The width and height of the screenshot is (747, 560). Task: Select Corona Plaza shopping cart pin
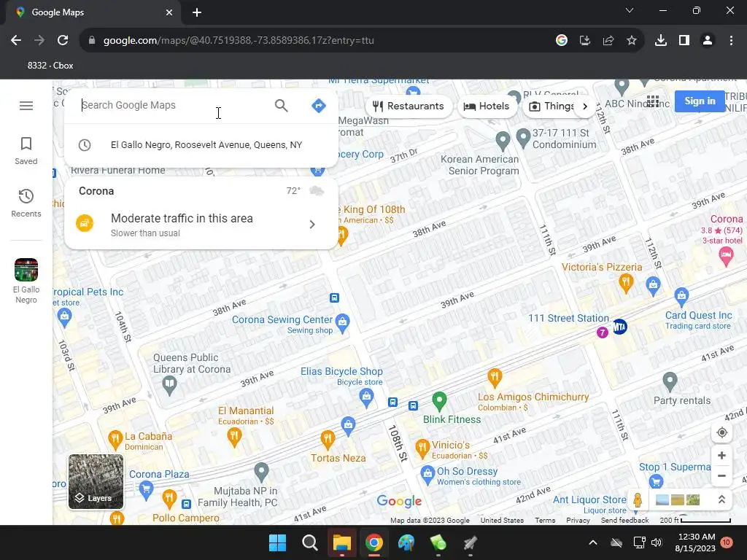coord(146,490)
